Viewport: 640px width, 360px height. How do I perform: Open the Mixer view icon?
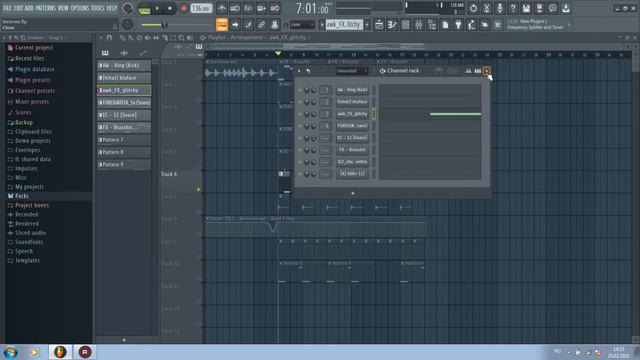click(x=419, y=25)
